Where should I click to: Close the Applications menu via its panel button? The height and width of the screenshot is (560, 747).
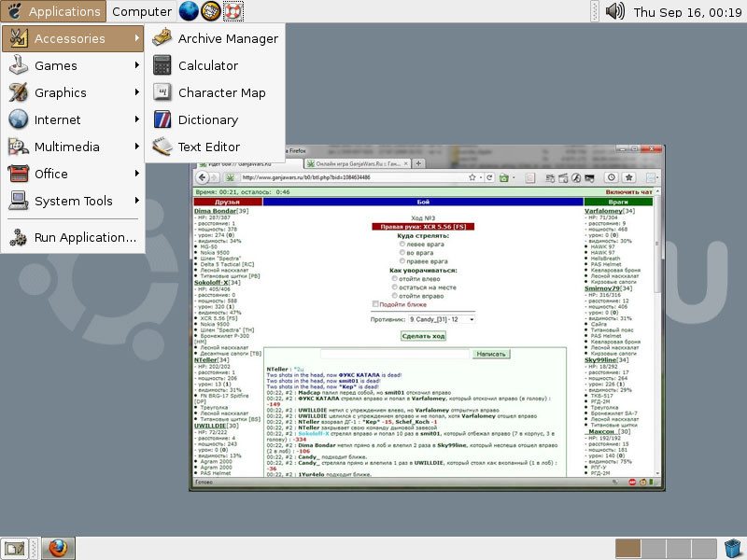click(x=53, y=11)
